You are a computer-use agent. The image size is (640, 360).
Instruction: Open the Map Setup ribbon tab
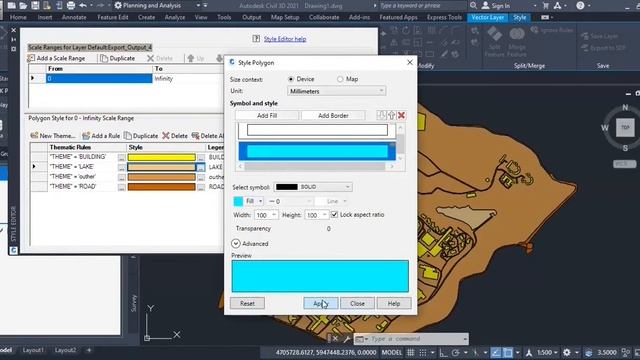click(x=285, y=17)
